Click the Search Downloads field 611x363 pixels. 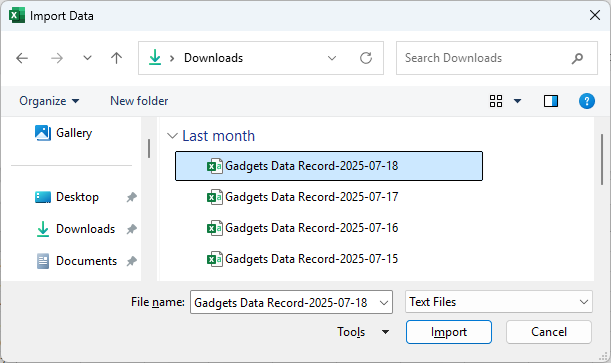496,58
